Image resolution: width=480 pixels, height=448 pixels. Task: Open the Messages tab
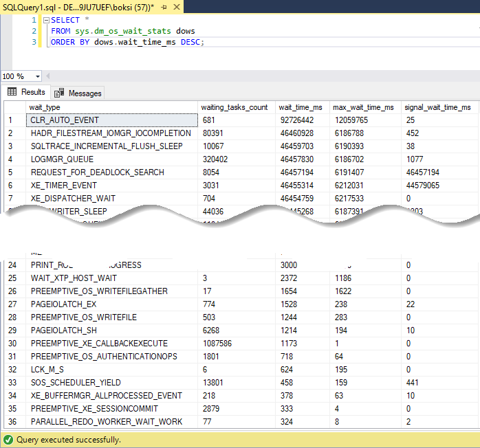[x=78, y=93]
